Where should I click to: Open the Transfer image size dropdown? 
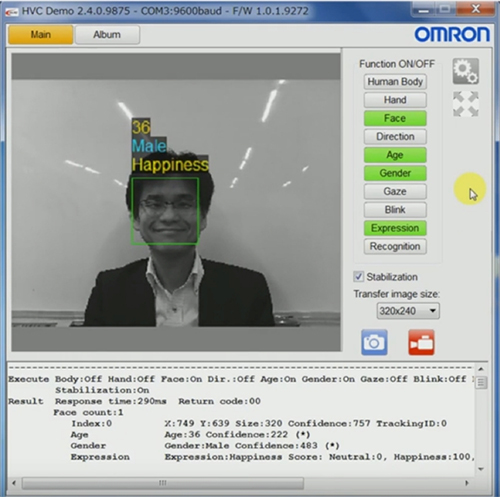[408, 311]
